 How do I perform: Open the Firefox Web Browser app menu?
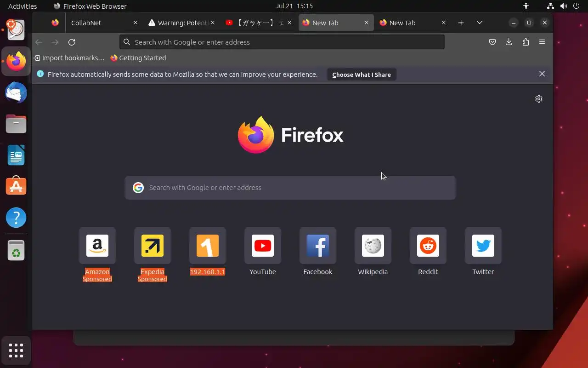click(90, 6)
